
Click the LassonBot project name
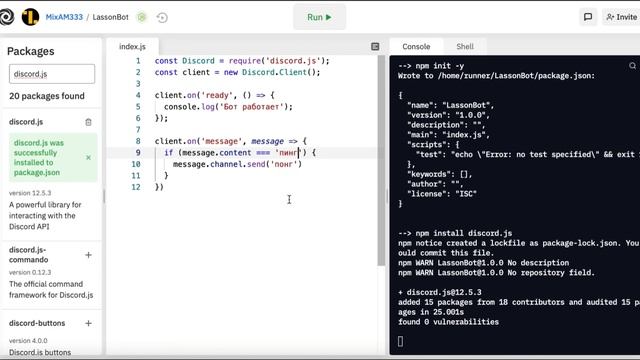[110, 17]
